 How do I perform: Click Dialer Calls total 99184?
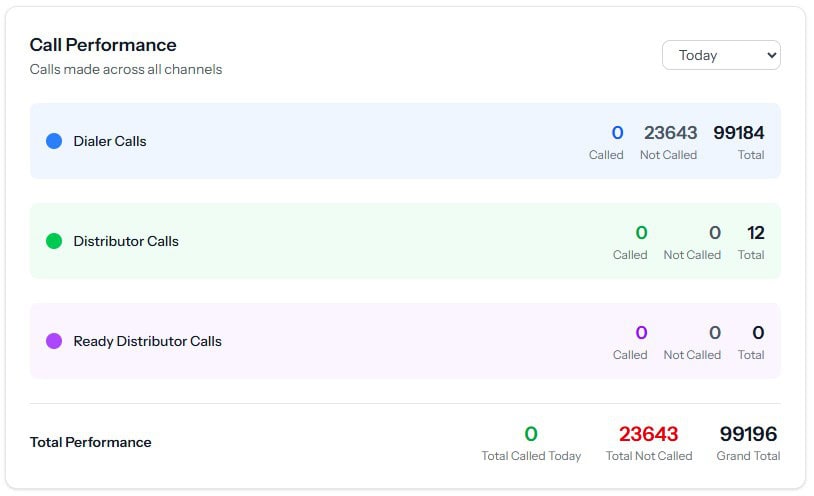738,133
